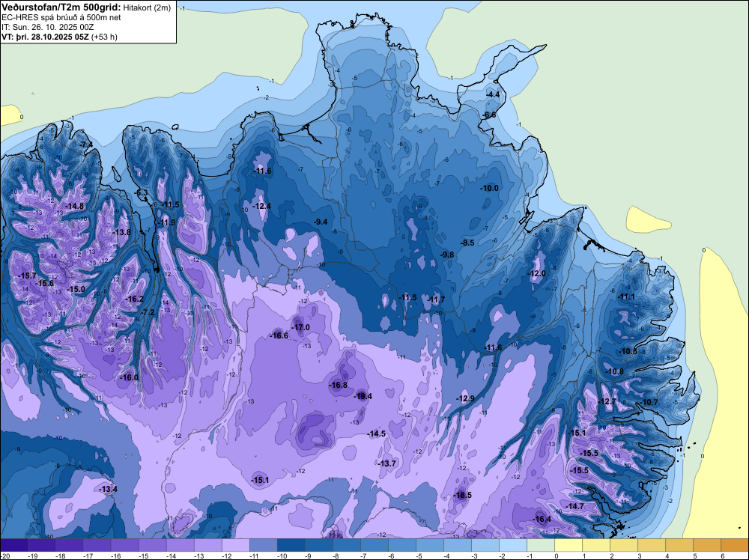The height and width of the screenshot is (560, 749).
Task: Click the -11.9 temperature label
Action: (166, 222)
